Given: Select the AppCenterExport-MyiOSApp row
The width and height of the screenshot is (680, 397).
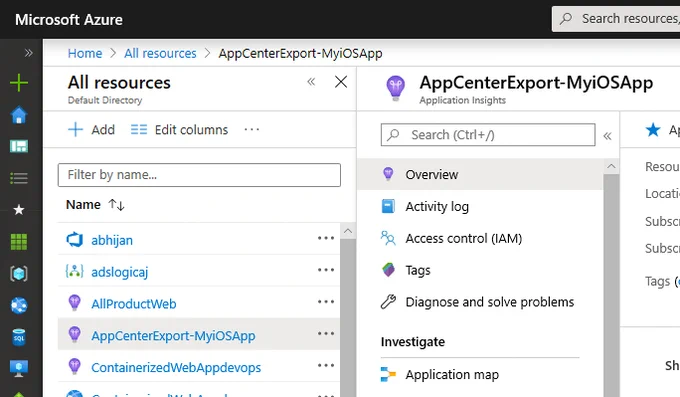Looking at the screenshot, I should (x=199, y=334).
